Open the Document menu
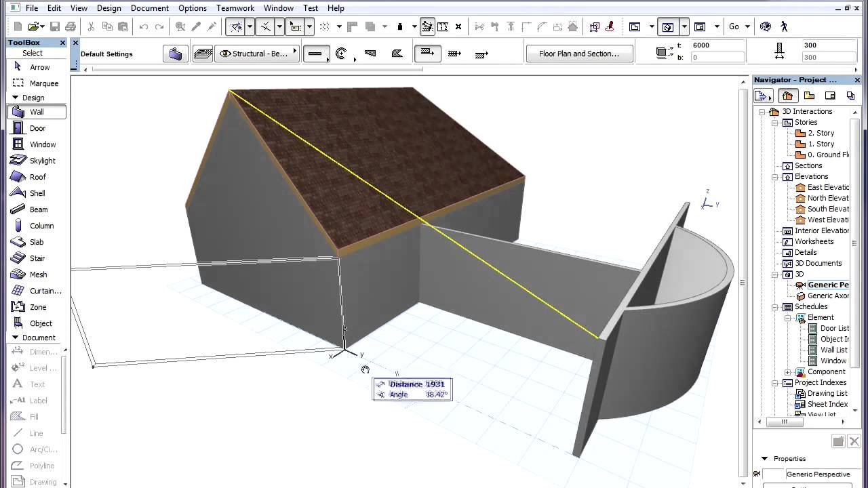The width and height of the screenshot is (868, 488). click(150, 8)
